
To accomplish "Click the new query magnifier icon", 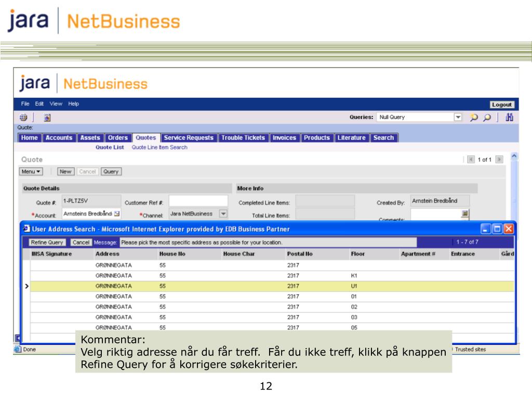I will [474, 117].
